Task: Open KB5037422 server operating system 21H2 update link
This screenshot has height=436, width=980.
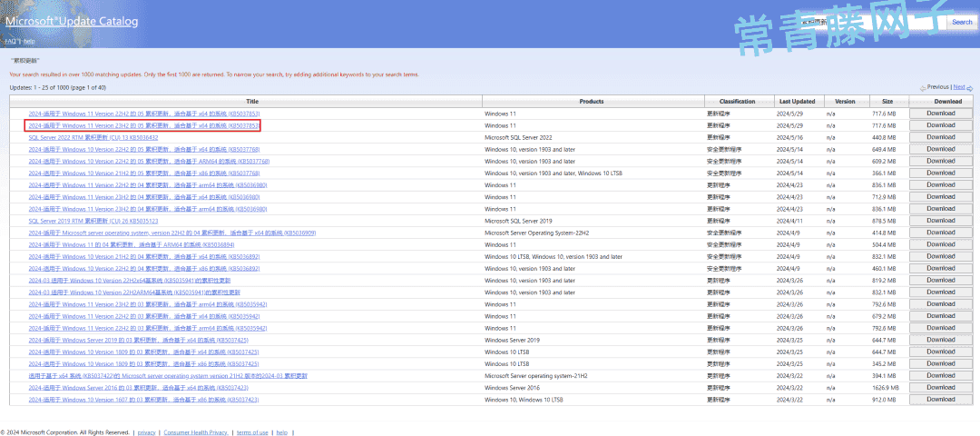Action: pyautogui.click(x=168, y=376)
